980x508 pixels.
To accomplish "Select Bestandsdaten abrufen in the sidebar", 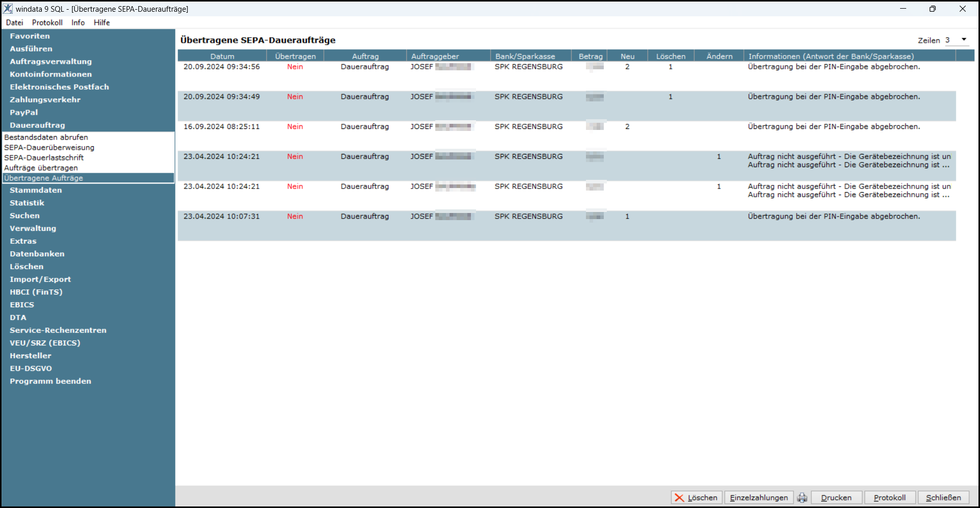I will tap(46, 138).
